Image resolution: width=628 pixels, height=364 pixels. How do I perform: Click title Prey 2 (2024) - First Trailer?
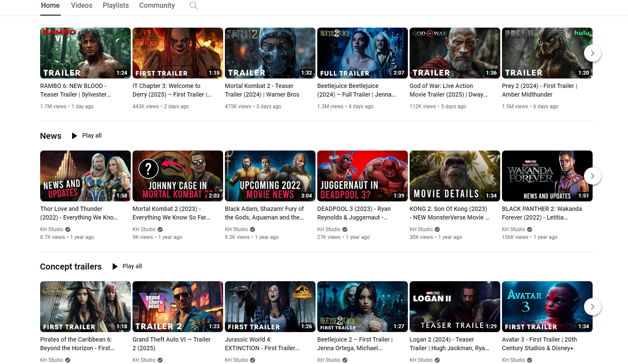coord(540,90)
